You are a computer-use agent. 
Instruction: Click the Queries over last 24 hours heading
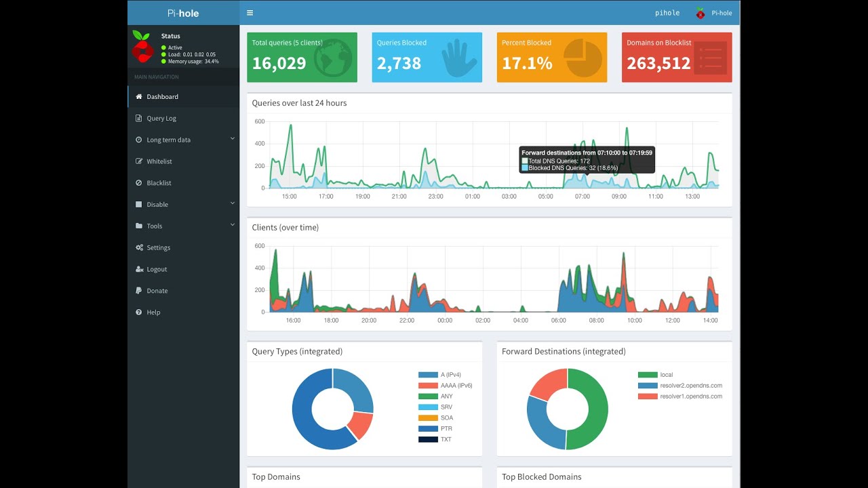pyautogui.click(x=299, y=103)
